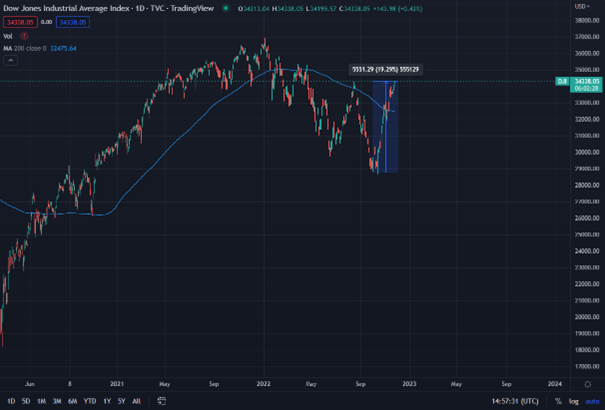Screen dimensions: 605x410
Task: Click the 37000.00 price axis label
Action: 587,37
